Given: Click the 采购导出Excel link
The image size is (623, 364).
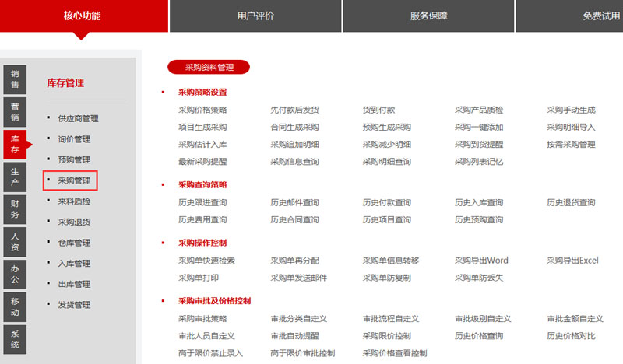Looking at the screenshot, I should click(x=572, y=261).
